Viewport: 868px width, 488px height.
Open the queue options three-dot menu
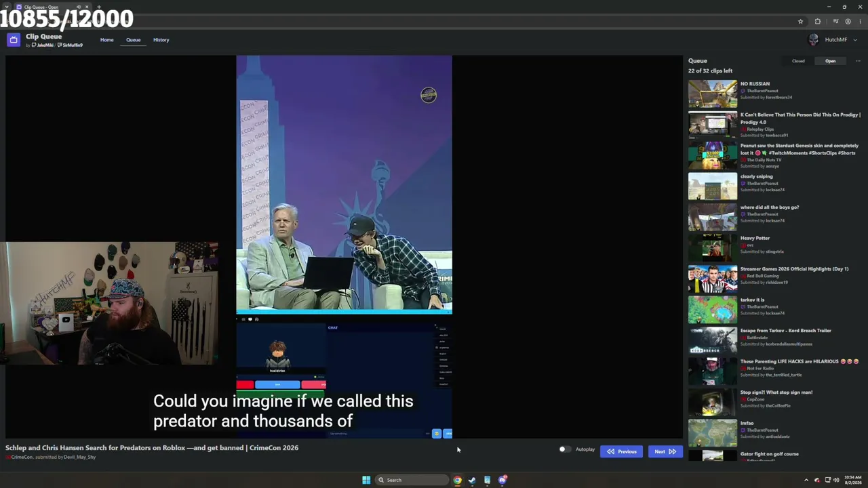[x=858, y=61]
